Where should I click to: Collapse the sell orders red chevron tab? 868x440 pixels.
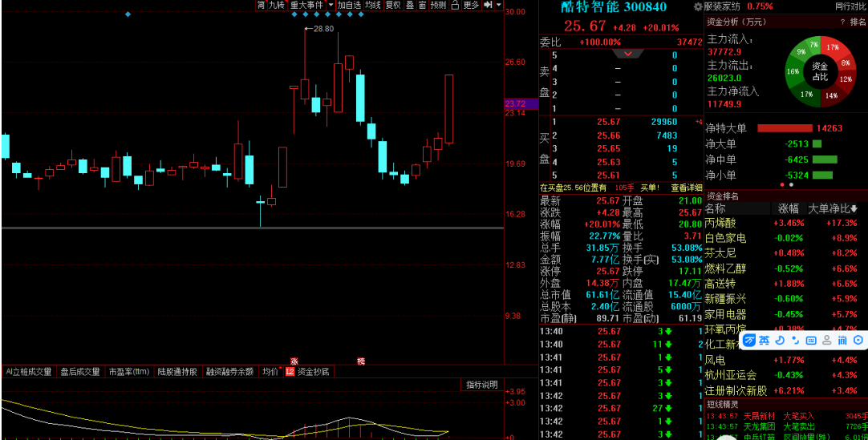coord(628,54)
